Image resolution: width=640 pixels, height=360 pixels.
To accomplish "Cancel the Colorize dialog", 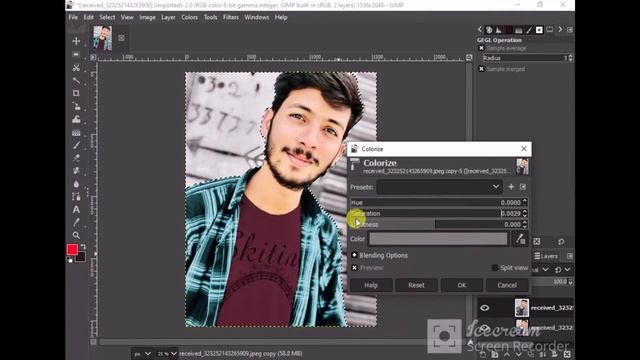I will (x=507, y=285).
